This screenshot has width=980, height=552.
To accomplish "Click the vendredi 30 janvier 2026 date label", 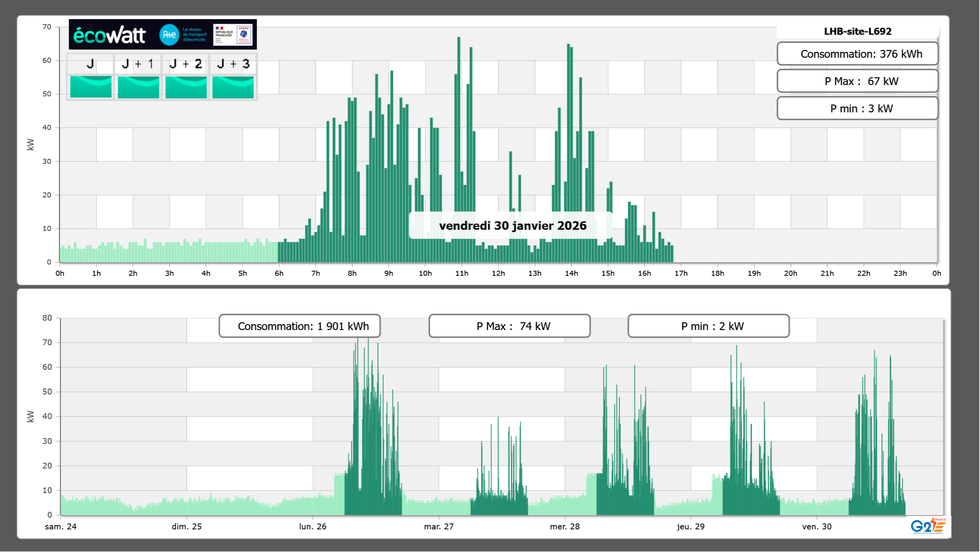I will pos(512,225).
